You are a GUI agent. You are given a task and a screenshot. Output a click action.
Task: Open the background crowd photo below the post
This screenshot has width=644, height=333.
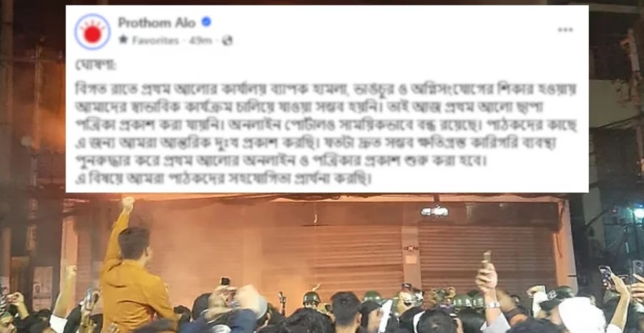(x=322, y=262)
